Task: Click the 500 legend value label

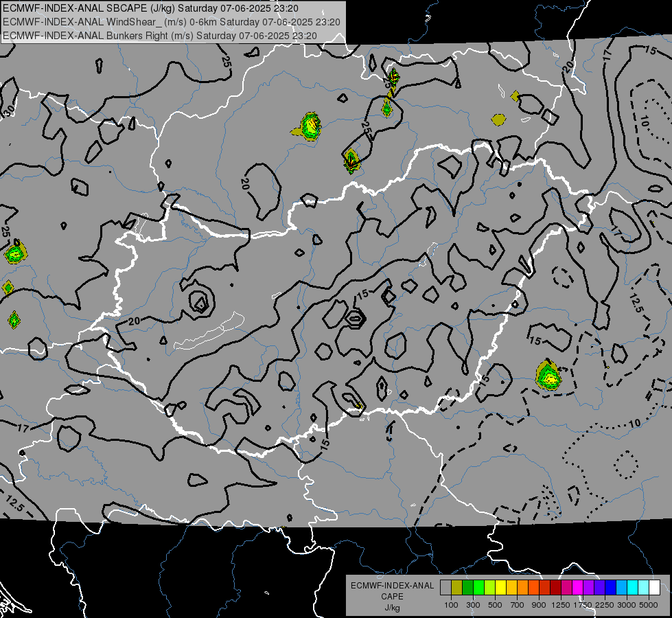Action: click(x=495, y=605)
